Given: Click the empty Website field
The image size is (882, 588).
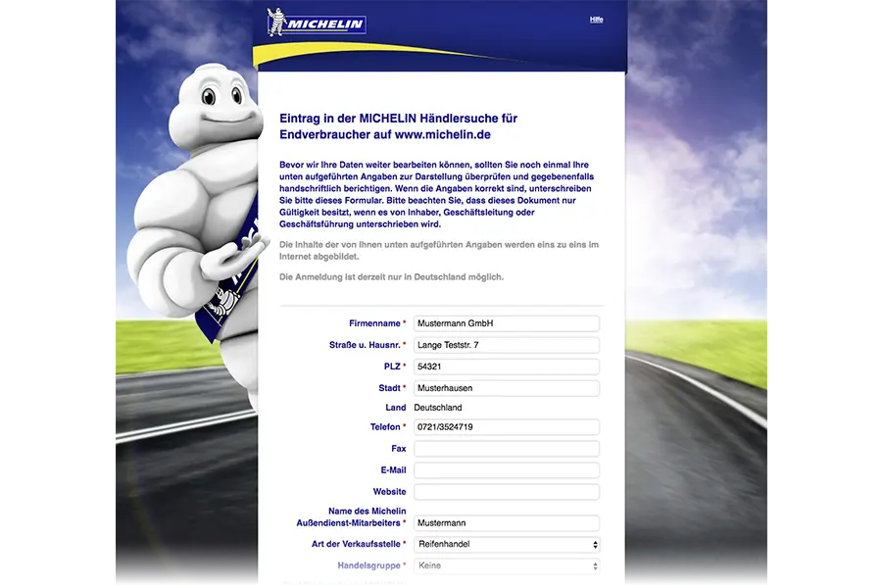Looking at the screenshot, I should tap(507, 492).
